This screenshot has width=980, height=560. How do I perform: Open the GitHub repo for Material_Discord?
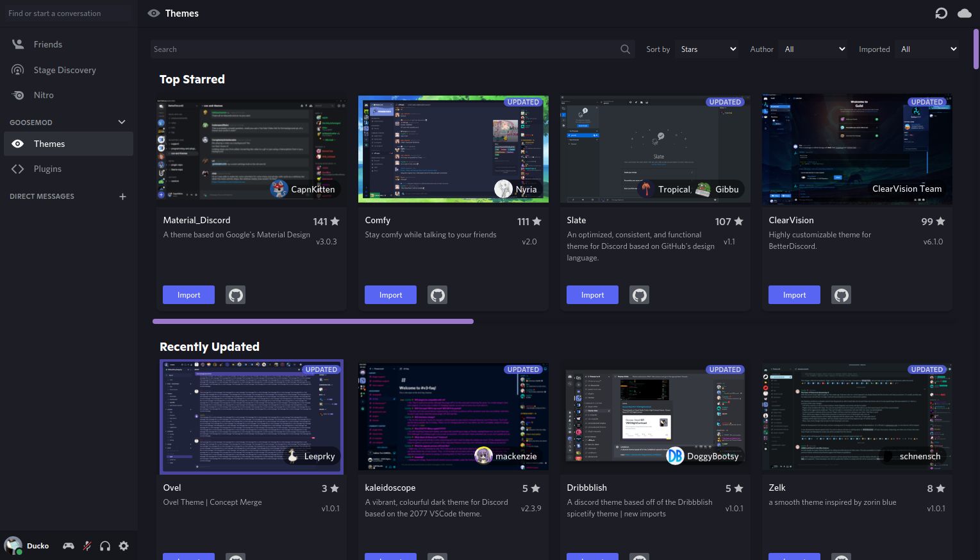[x=235, y=294]
